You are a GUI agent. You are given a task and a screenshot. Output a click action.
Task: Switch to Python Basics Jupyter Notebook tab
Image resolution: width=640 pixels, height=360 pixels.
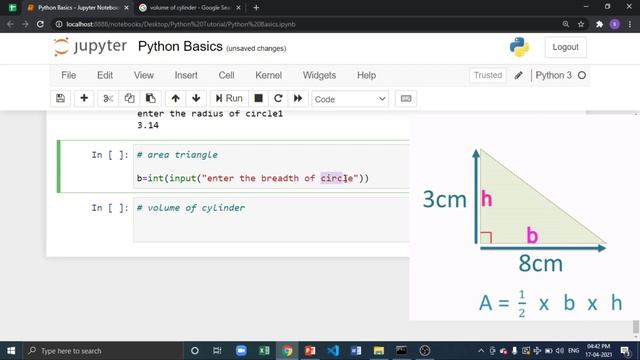coord(78,8)
